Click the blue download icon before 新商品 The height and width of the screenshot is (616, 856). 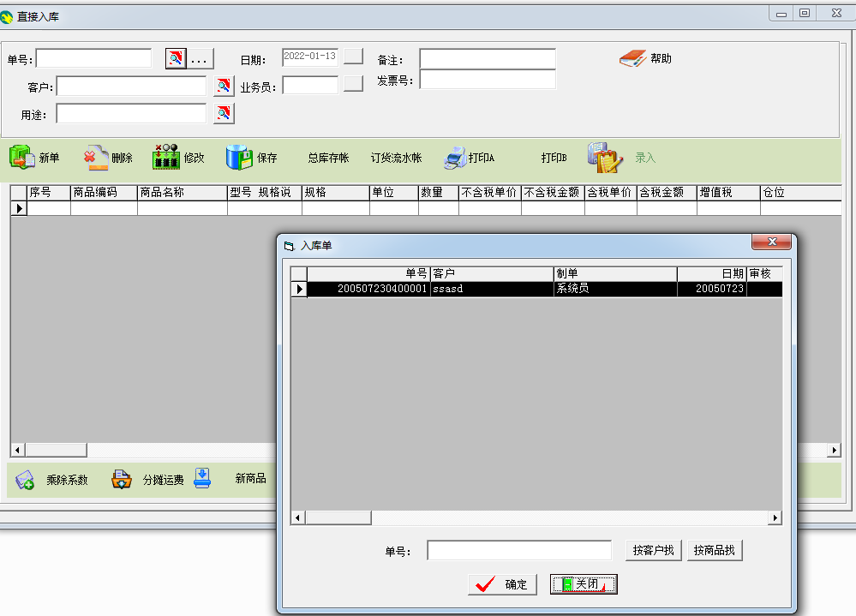(x=202, y=478)
